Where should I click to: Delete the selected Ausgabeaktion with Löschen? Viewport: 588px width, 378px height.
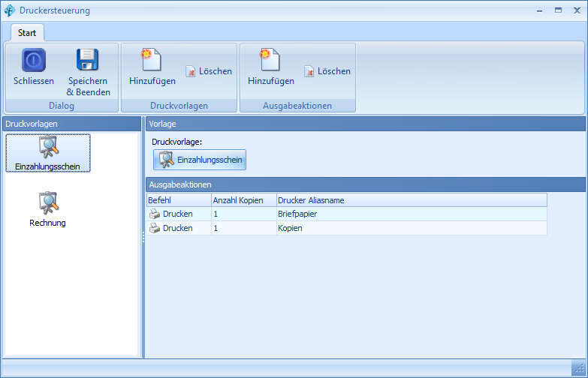327,71
